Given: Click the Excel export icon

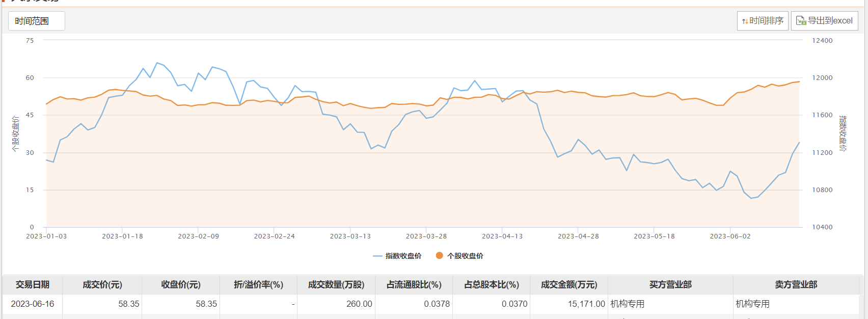Looking at the screenshot, I should coord(801,21).
